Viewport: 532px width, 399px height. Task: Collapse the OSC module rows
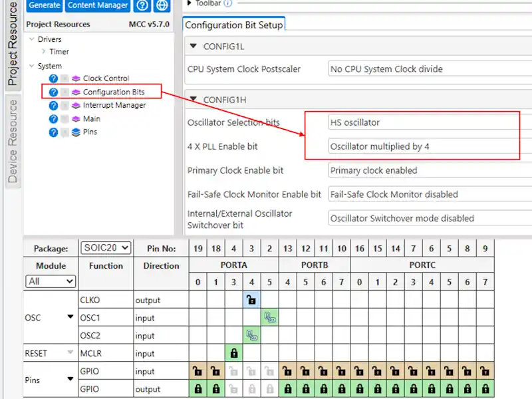(70, 317)
